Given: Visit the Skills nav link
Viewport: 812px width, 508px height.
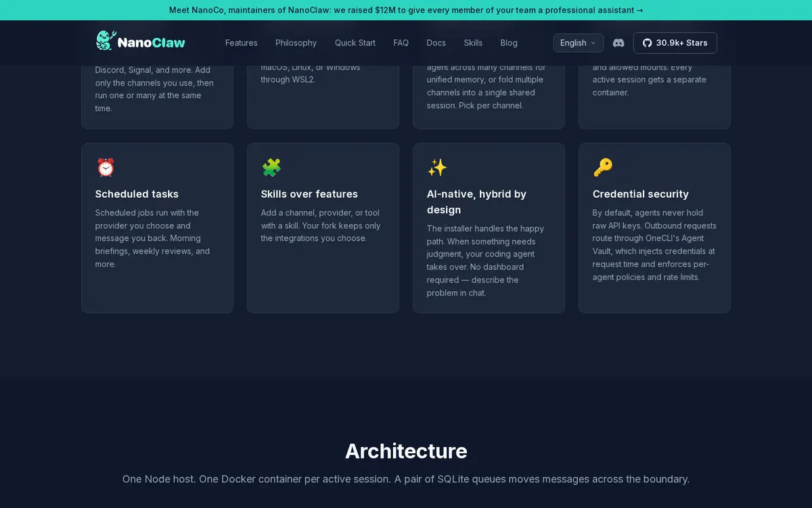Looking at the screenshot, I should pos(474,43).
